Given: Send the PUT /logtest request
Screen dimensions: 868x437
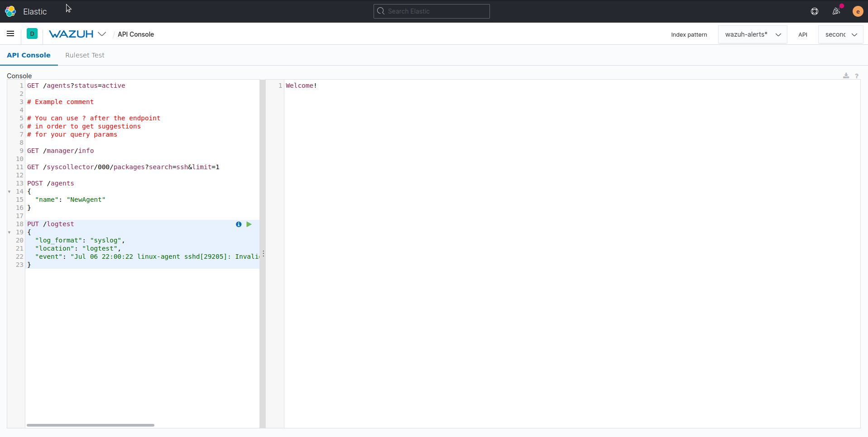Looking at the screenshot, I should (x=249, y=224).
